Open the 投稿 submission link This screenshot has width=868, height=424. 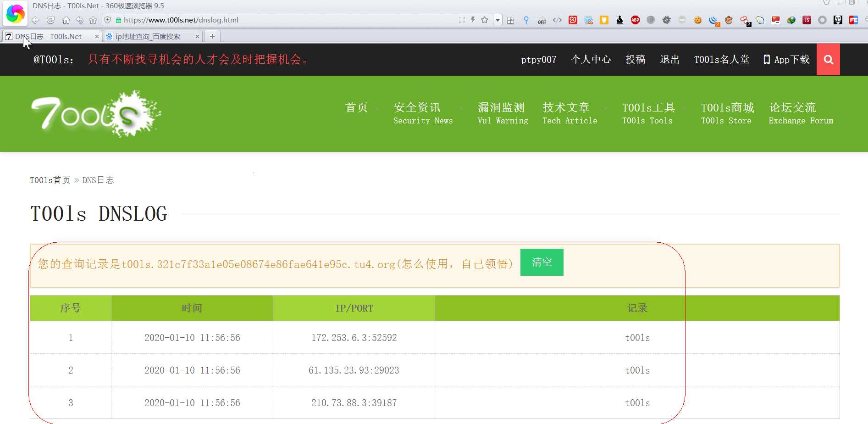tap(636, 60)
